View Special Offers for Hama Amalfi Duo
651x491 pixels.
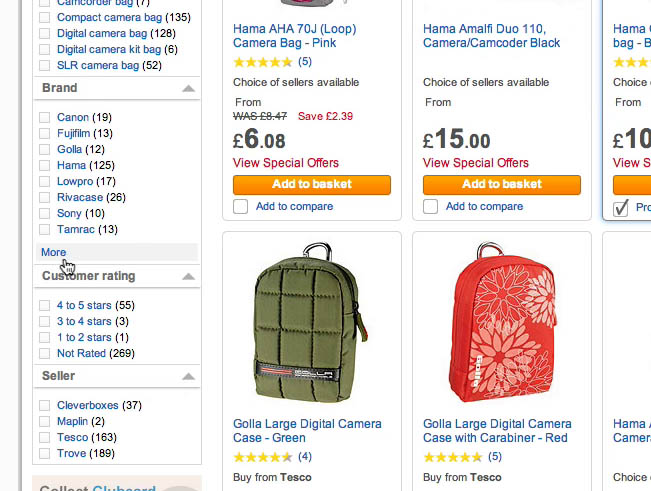pyautogui.click(x=476, y=163)
